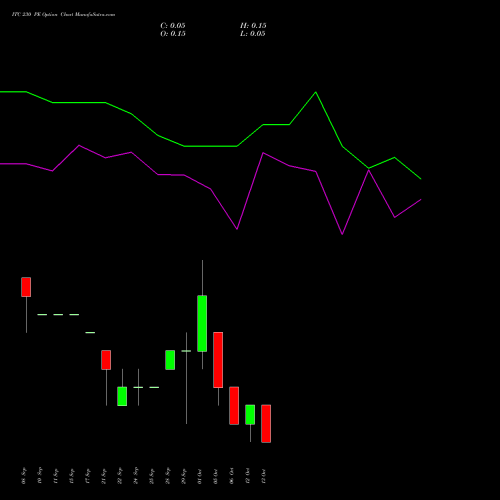Click the '11 Sep' date label
The width and height of the screenshot is (500, 500).
pos(56,476)
